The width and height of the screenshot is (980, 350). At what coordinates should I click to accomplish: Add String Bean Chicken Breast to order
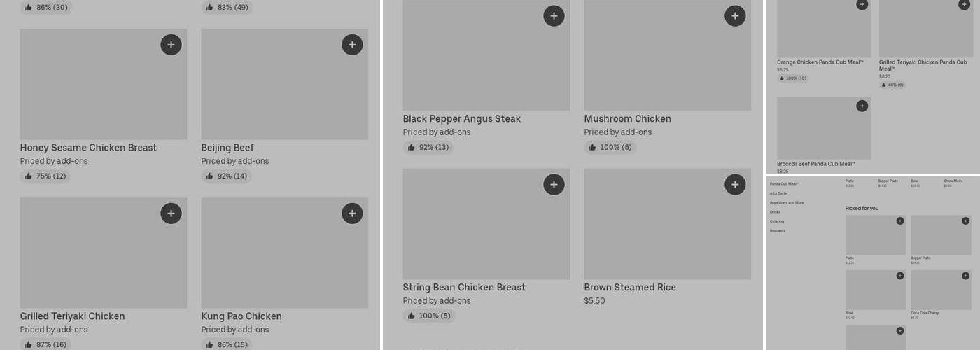(x=554, y=185)
